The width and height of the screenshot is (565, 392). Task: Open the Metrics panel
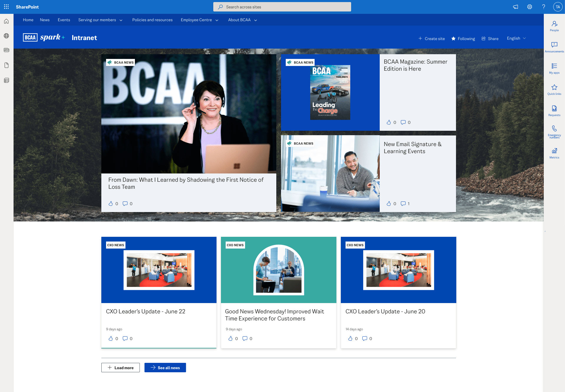tap(554, 153)
